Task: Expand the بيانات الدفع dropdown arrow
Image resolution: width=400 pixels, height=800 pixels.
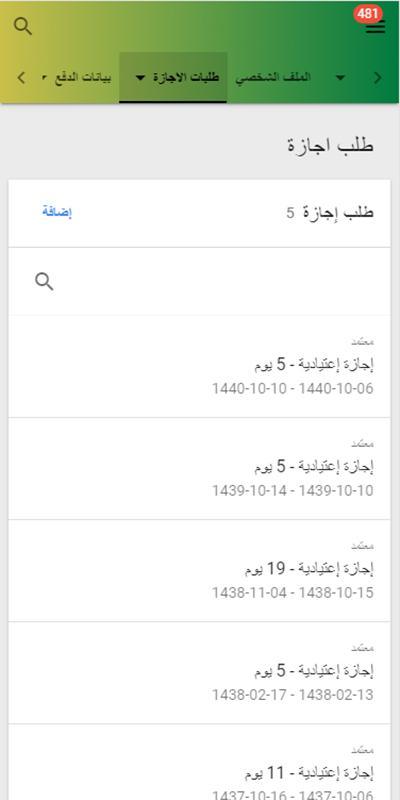Action: pos(44,78)
